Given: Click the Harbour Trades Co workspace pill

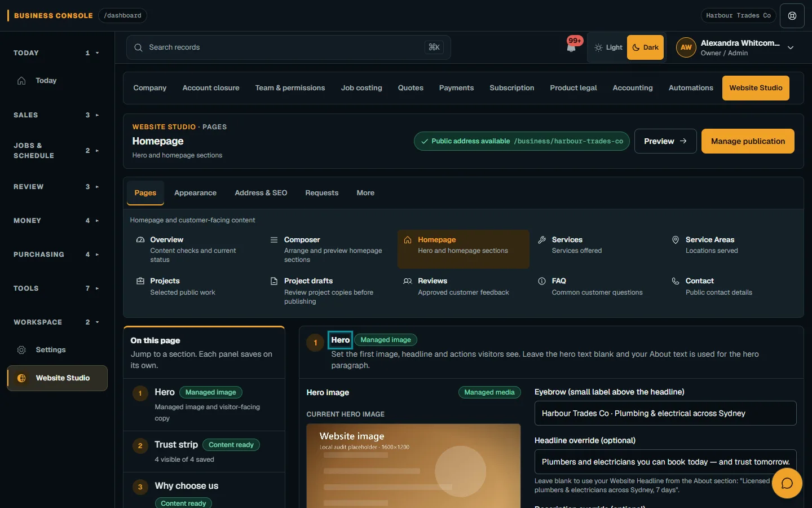Looking at the screenshot, I should [x=738, y=16].
